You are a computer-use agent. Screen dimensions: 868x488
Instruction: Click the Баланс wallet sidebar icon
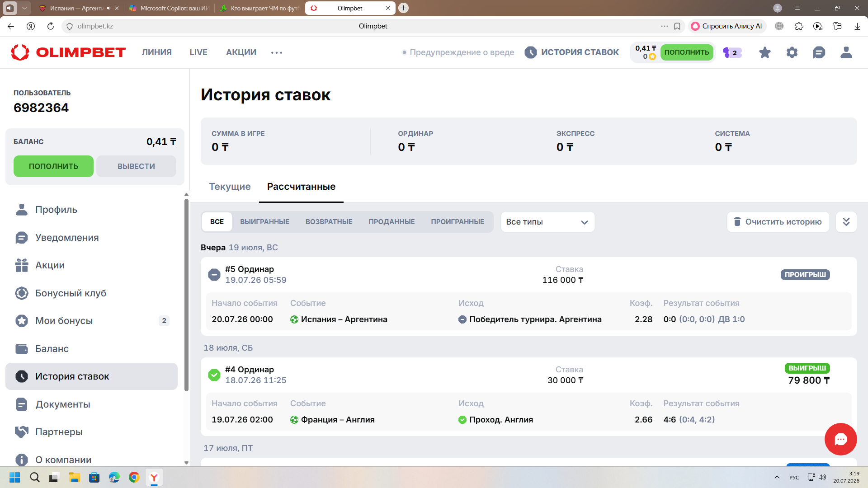[21, 348]
